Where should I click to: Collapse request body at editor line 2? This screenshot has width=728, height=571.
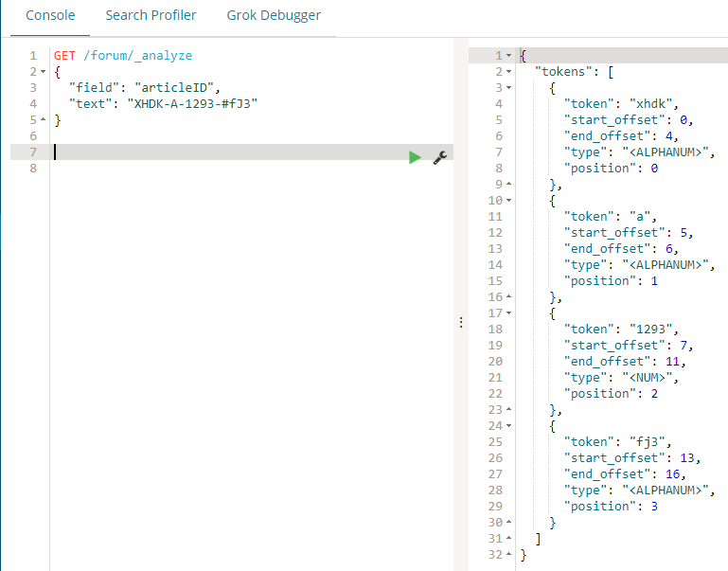tap(44, 71)
